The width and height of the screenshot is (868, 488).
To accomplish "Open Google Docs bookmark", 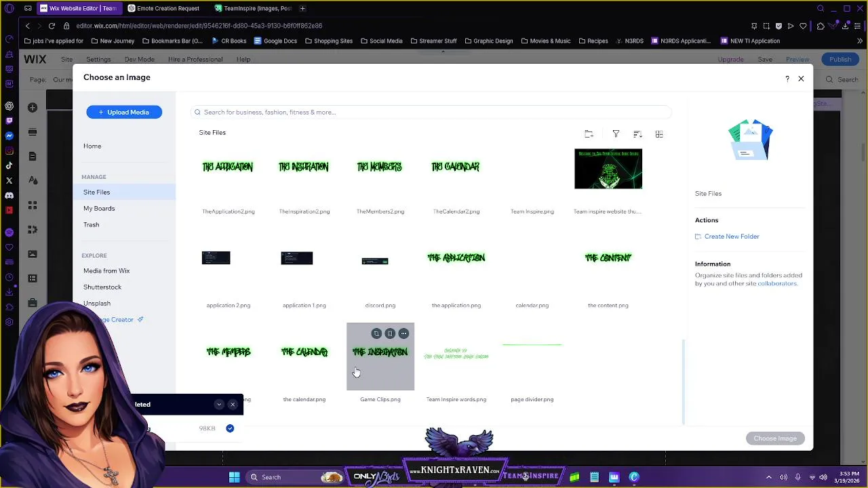I will point(275,41).
